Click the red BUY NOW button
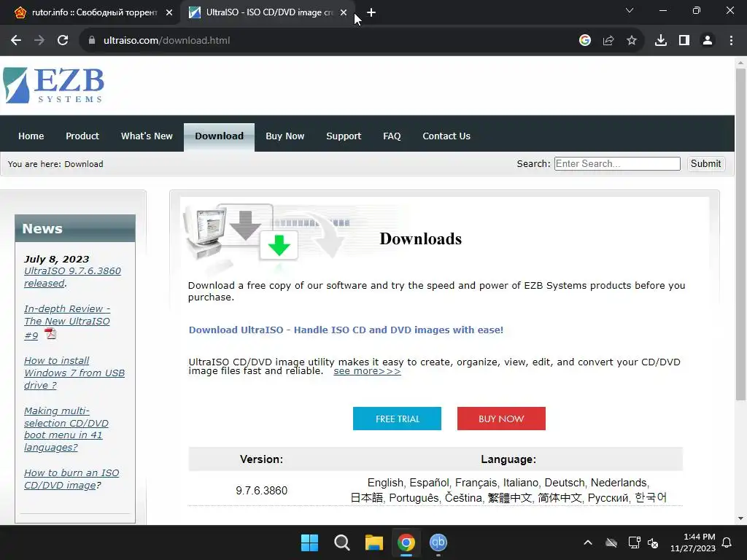This screenshot has height=560, width=747. (501, 419)
